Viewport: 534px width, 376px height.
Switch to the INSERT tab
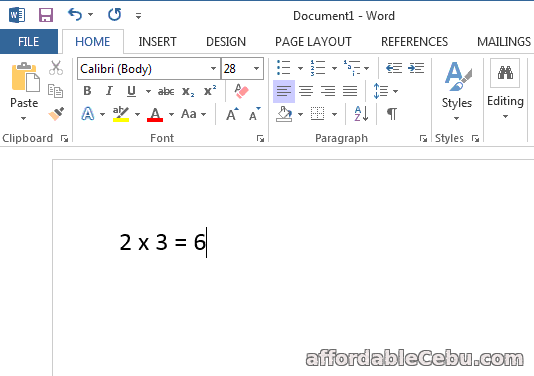coord(157,42)
